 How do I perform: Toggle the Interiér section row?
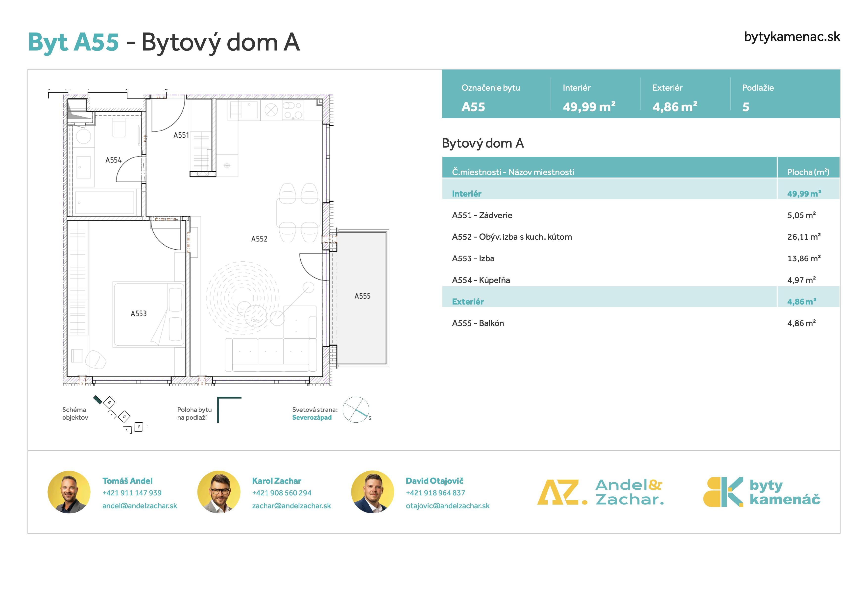(529, 193)
